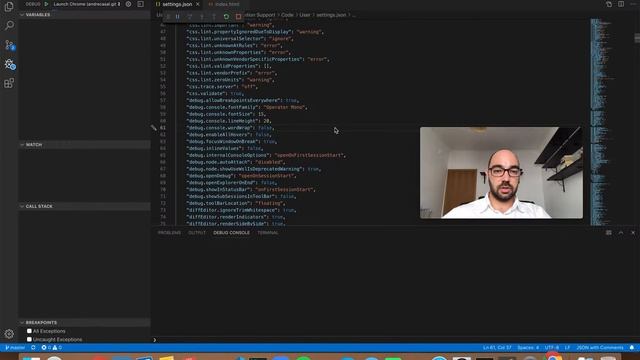Viewport: 640px width, 360px height.
Task: Click the webcam video overlay
Action: (x=501, y=173)
